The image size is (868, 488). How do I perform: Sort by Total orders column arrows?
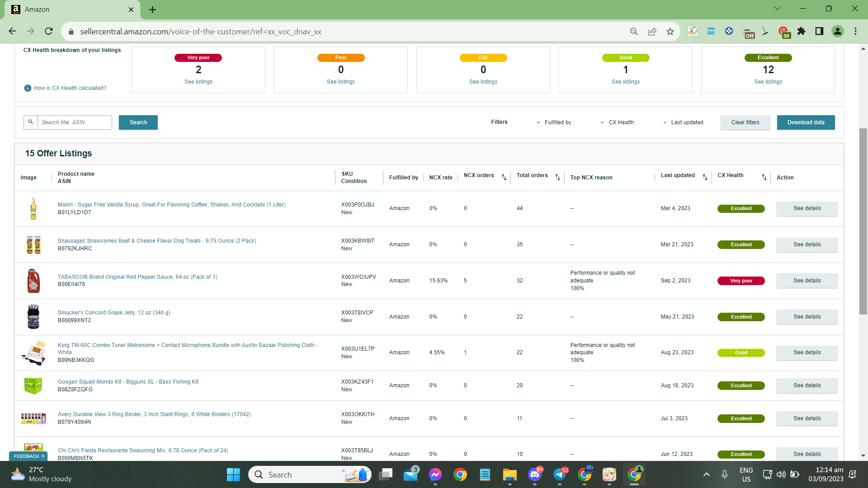pyautogui.click(x=557, y=177)
